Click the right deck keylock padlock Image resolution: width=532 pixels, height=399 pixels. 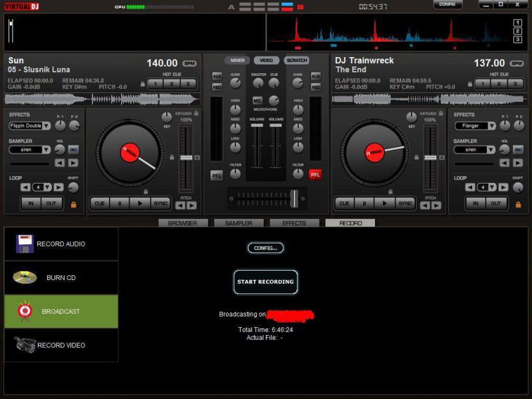coord(441,113)
